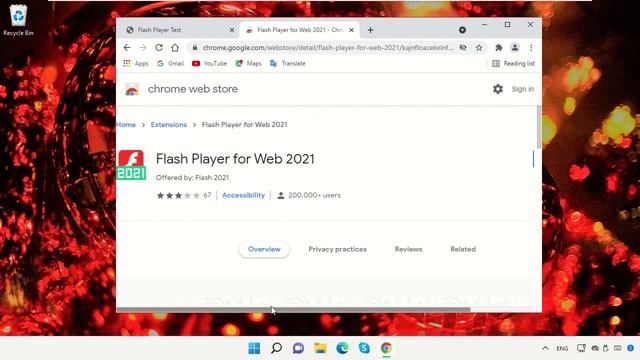Open the Accessibility category link
The height and width of the screenshot is (360, 640).
tap(243, 195)
